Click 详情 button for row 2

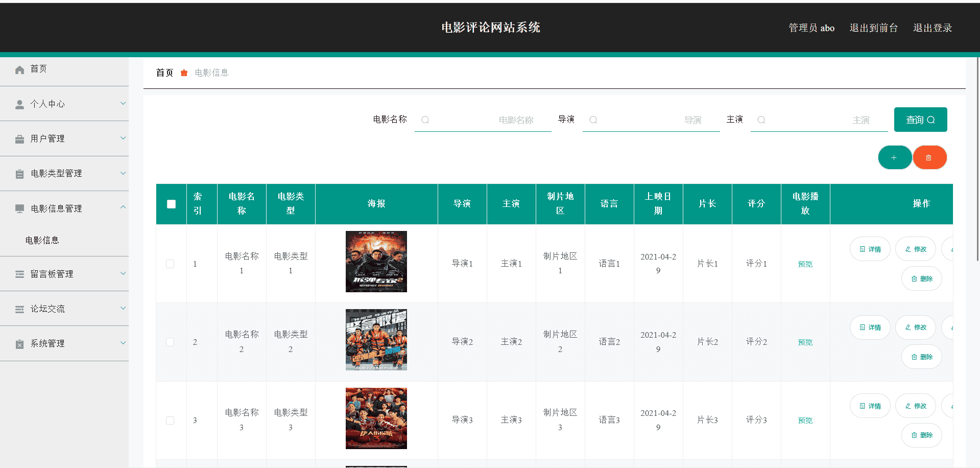(870, 327)
